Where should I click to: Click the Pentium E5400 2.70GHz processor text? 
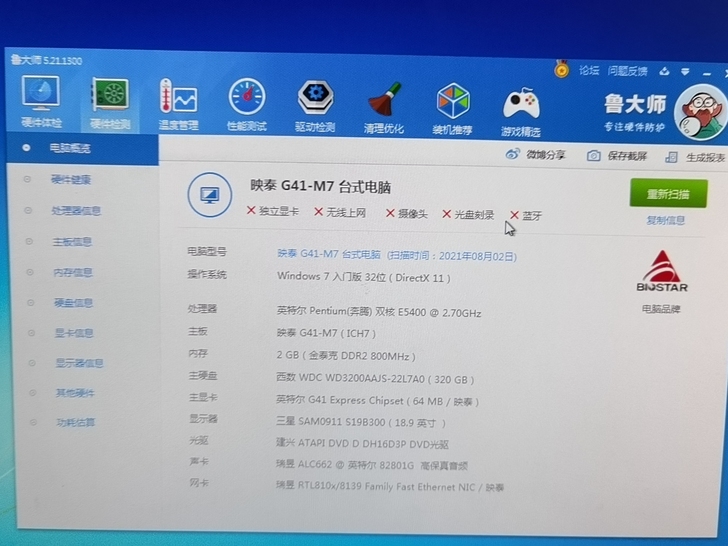(378, 312)
